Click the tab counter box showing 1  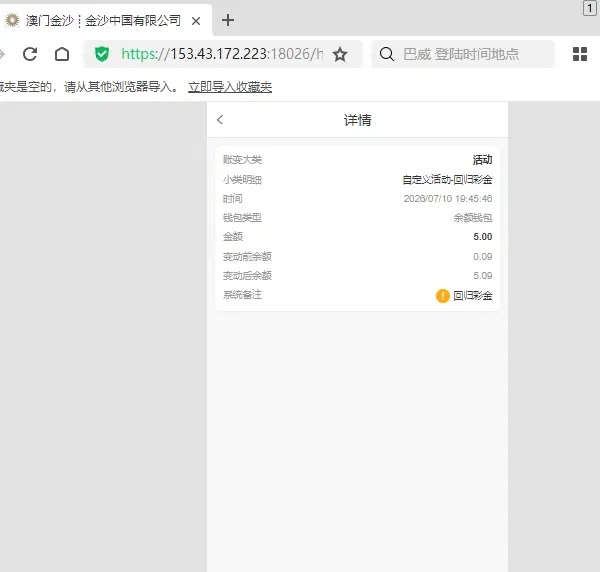click(x=590, y=8)
